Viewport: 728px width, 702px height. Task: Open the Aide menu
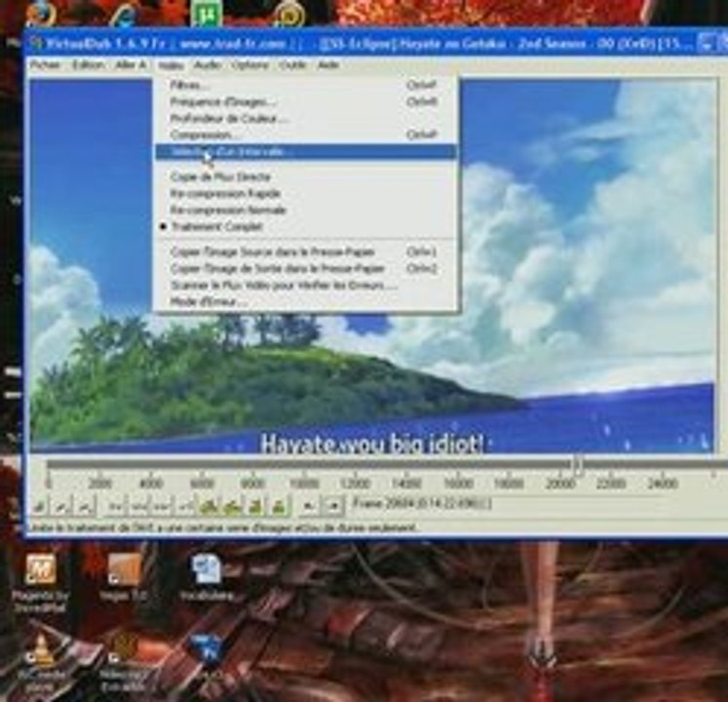point(328,65)
